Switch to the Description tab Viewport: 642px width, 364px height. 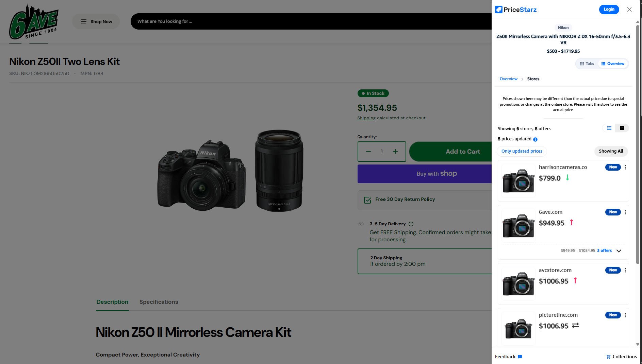112,302
